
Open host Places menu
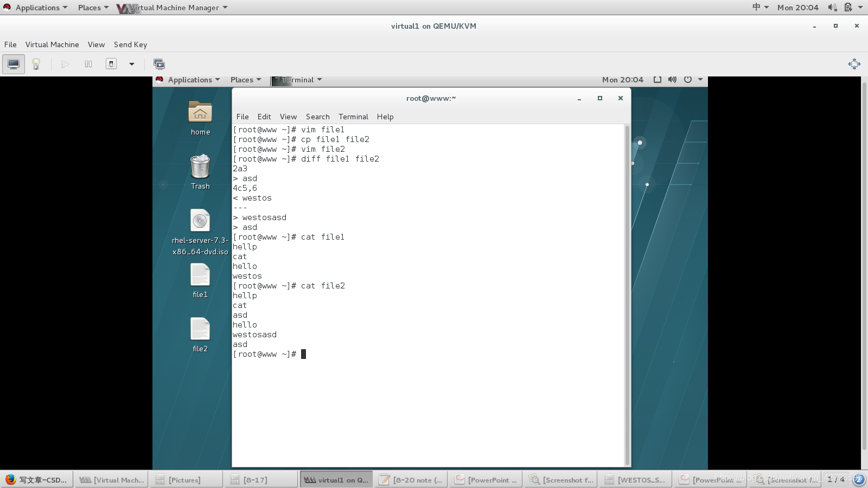pyautogui.click(x=93, y=7)
